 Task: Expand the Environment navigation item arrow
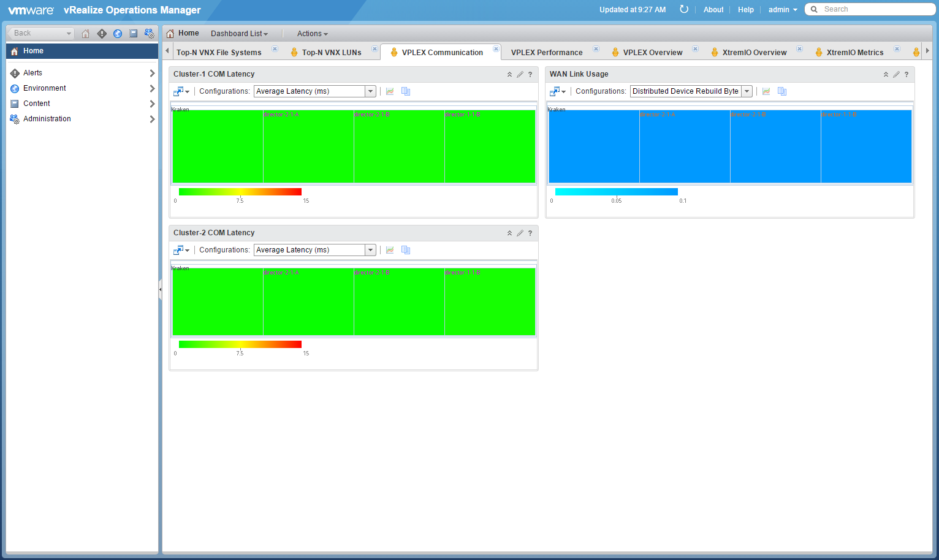152,88
